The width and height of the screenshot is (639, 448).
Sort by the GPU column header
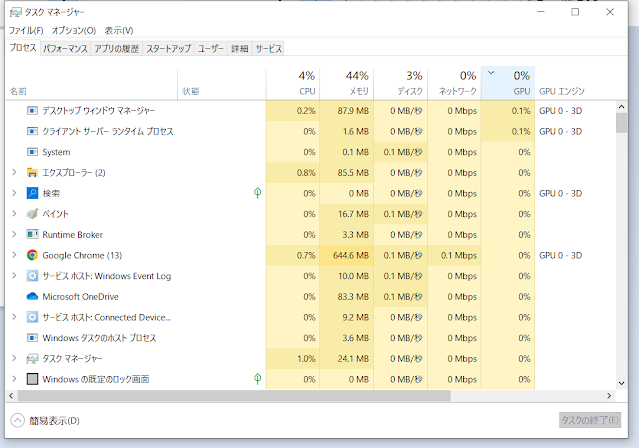(508, 83)
